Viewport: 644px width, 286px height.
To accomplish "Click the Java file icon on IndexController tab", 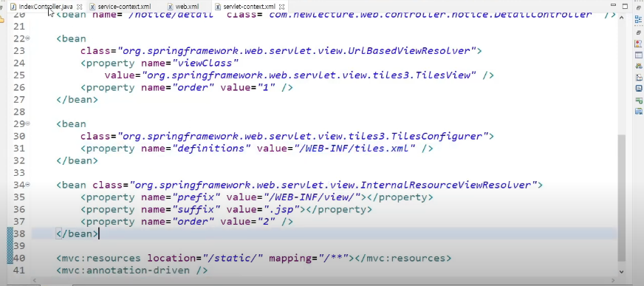I will 13,7.
